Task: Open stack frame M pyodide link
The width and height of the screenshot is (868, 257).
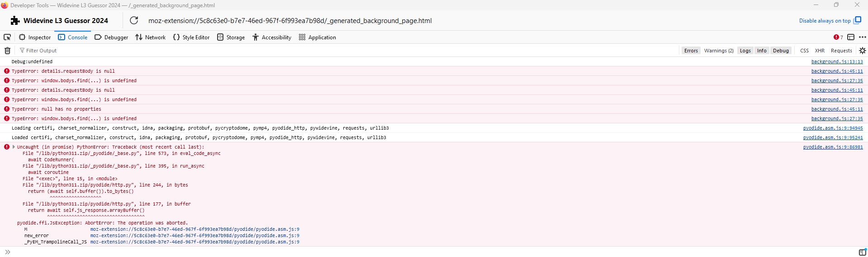Action: point(194,229)
